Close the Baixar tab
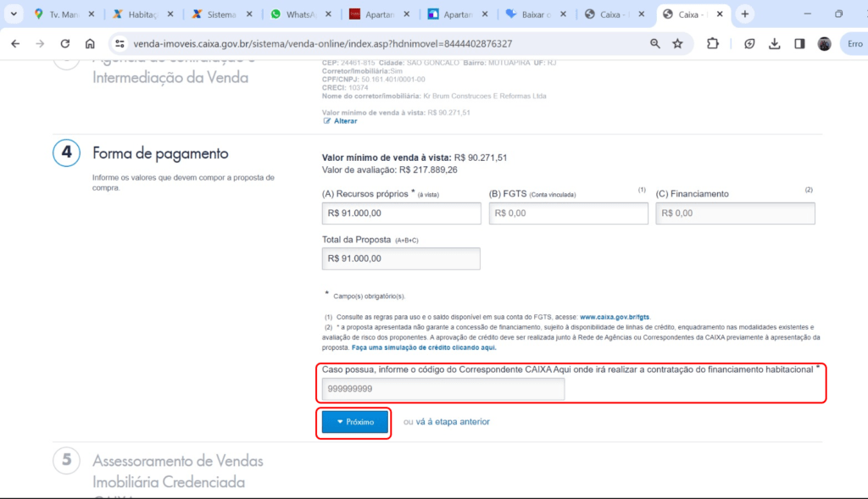 (x=563, y=14)
